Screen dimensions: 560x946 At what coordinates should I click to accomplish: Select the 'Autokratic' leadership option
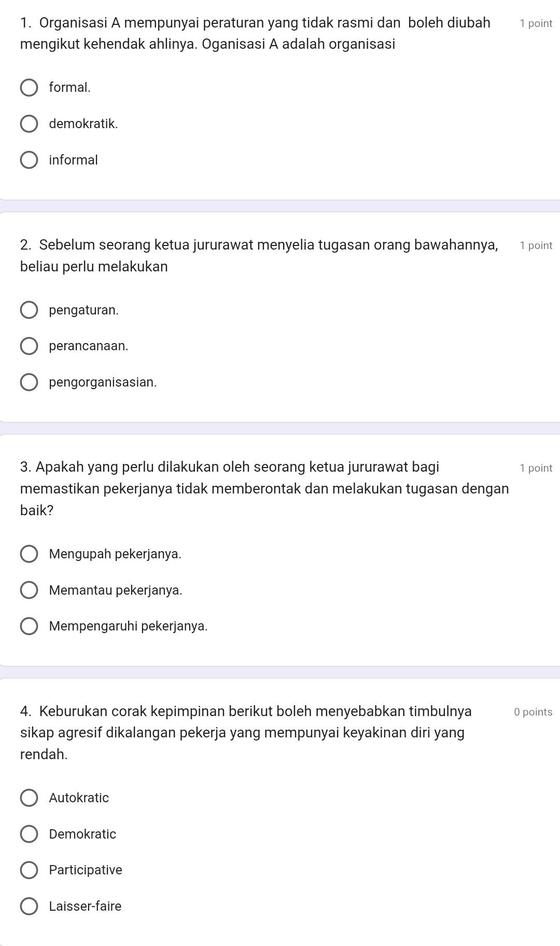tap(29, 798)
